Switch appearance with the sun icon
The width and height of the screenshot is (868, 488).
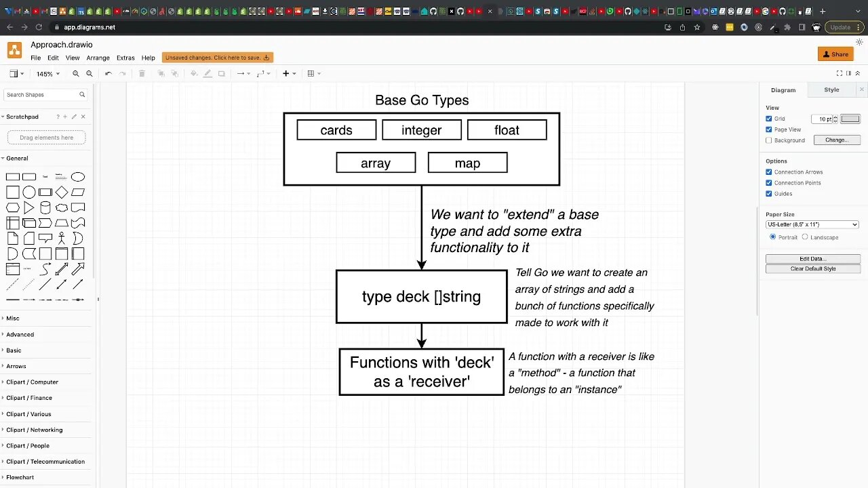(859, 42)
